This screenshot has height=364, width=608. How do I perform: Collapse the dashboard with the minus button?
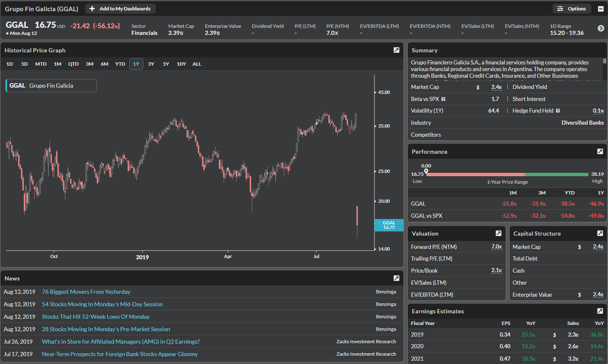[x=601, y=9]
